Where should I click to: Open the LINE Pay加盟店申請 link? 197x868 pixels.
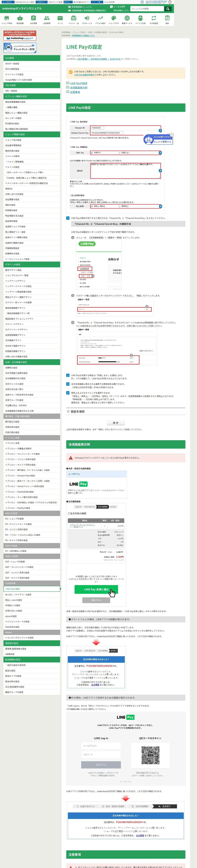point(83,75)
